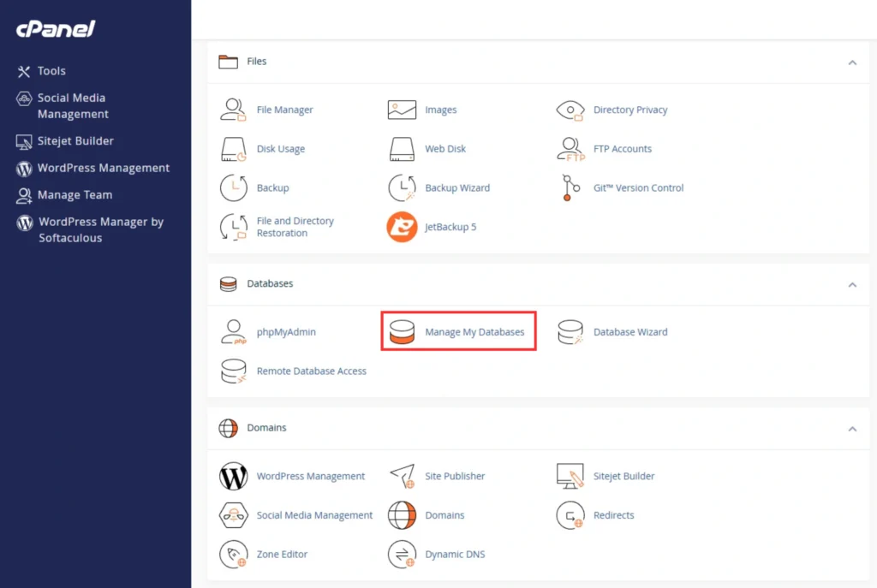Click the Images icon
Viewport: 877px width, 588px height.
tap(402, 110)
